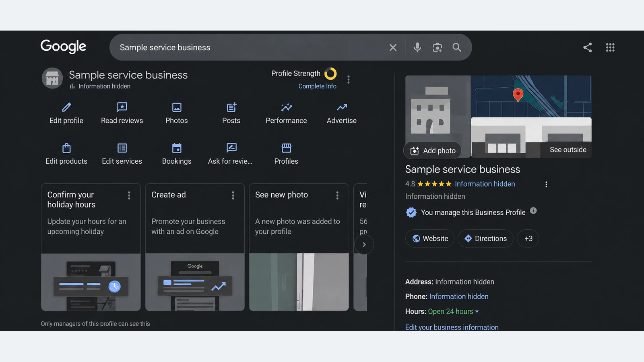Open Advertise
The width and height of the screenshot is (644, 362).
coord(342,113)
